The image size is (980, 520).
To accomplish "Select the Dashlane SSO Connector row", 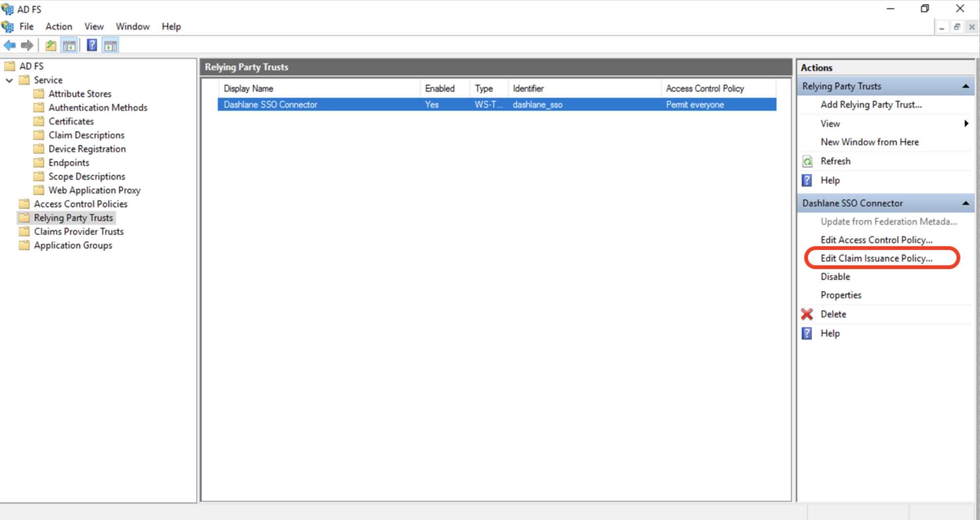I will [497, 104].
